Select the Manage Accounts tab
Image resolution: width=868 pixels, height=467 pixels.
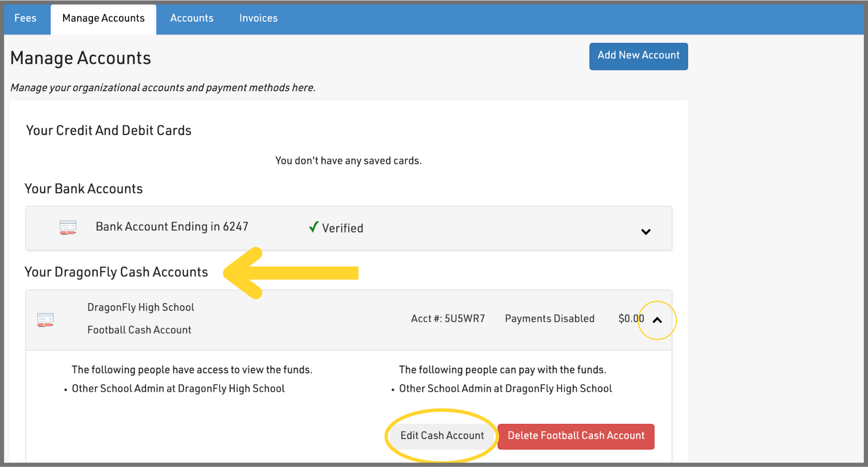pos(104,19)
